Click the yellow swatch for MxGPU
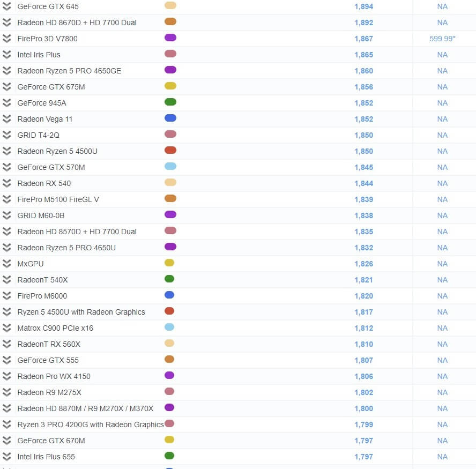The width and height of the screenshot is (476, 469). (169, 263)
